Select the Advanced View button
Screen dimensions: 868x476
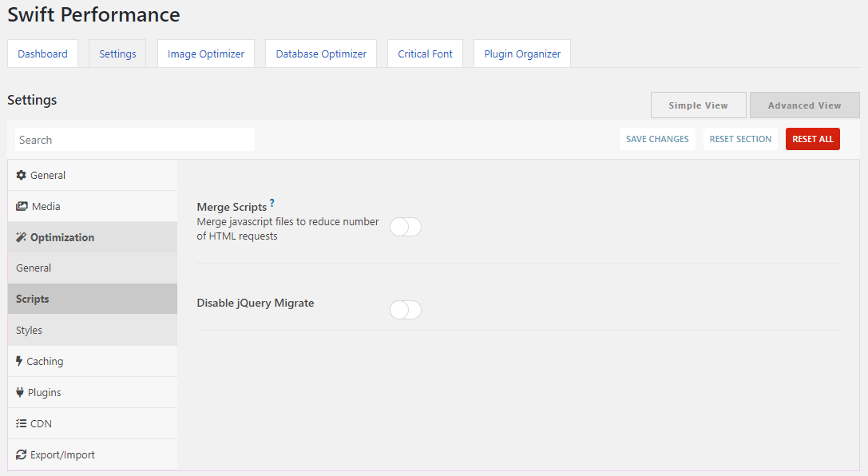[x=804, y=105]
